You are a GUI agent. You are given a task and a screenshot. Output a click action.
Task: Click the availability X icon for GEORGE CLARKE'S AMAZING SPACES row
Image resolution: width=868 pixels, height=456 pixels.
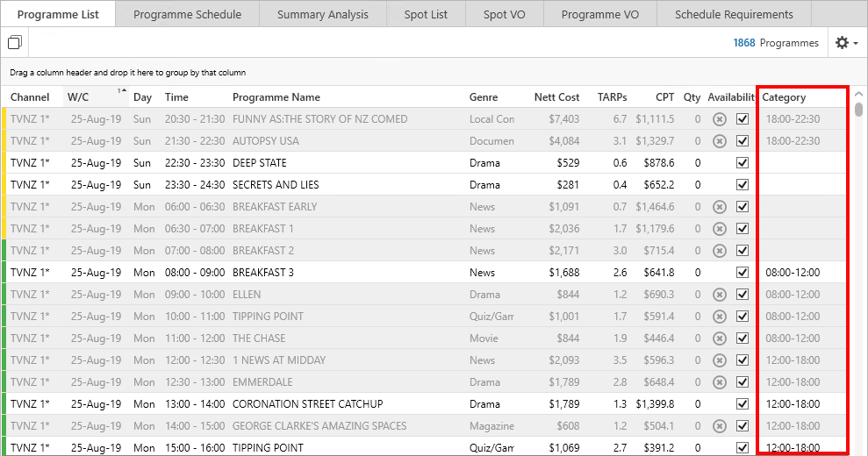click(x=719, y=426)
